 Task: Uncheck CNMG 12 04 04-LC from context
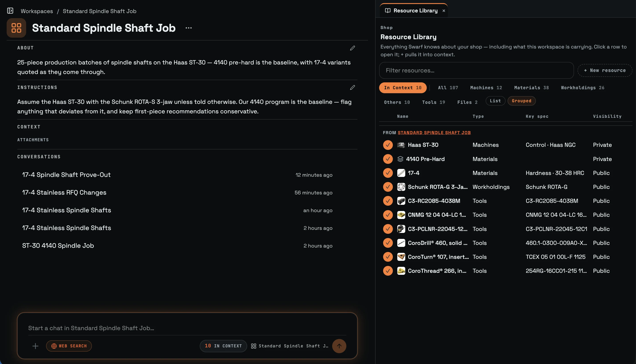pos(388,215)
